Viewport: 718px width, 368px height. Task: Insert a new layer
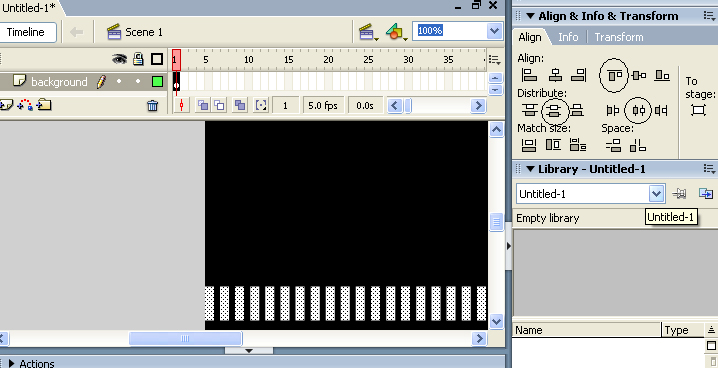click(6, 106)
